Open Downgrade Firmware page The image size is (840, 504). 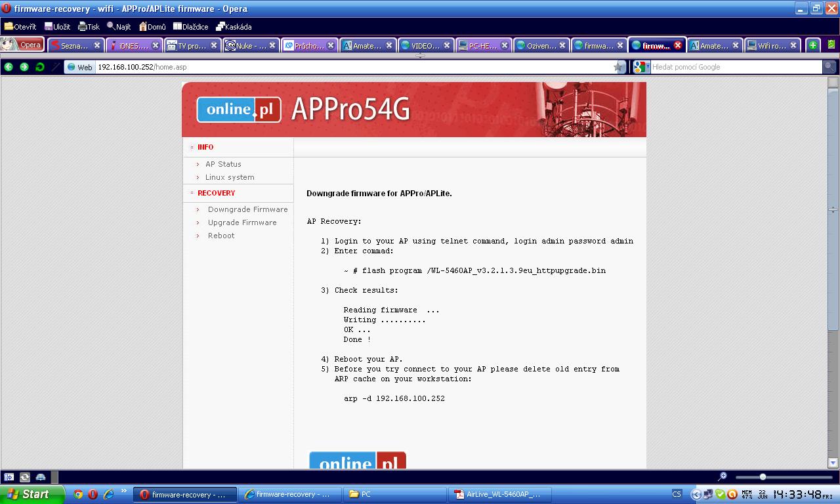tap(247, 209)
